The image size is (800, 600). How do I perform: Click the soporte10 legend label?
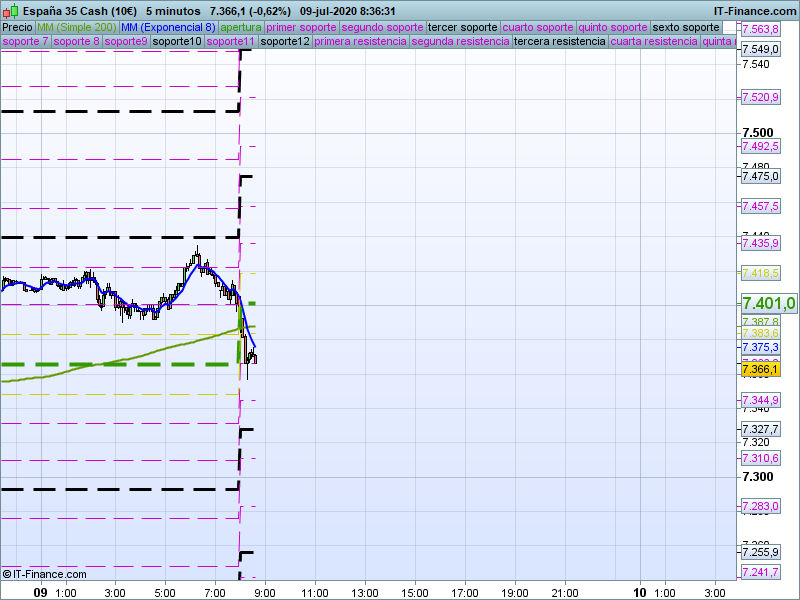coord(177,42)
